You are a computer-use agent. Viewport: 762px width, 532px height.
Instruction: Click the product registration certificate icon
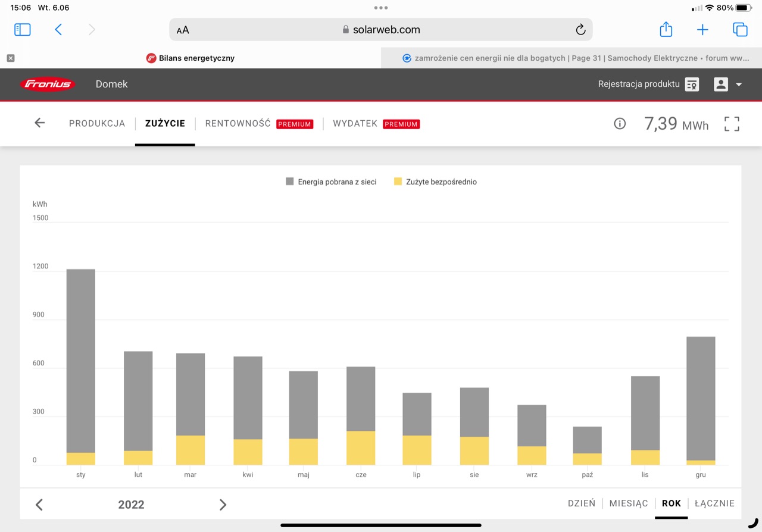692,85
